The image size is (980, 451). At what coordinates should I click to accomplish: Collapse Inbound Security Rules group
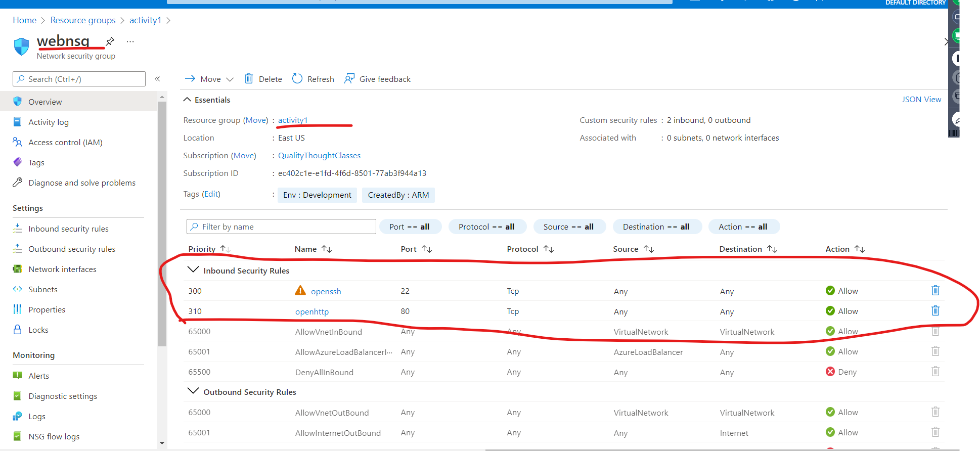(x=193, y=270)
